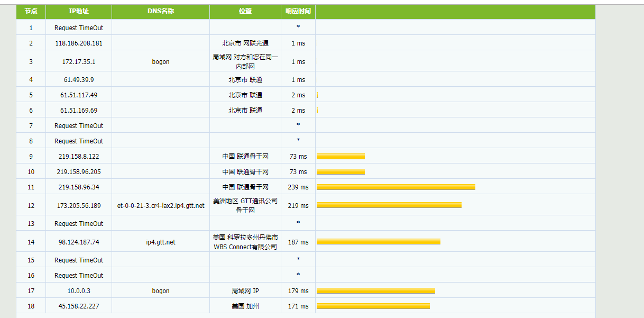Click 北京市 联通 location in row 5
The height and width of the screenshot is (318, 644).
click(245, 95)
